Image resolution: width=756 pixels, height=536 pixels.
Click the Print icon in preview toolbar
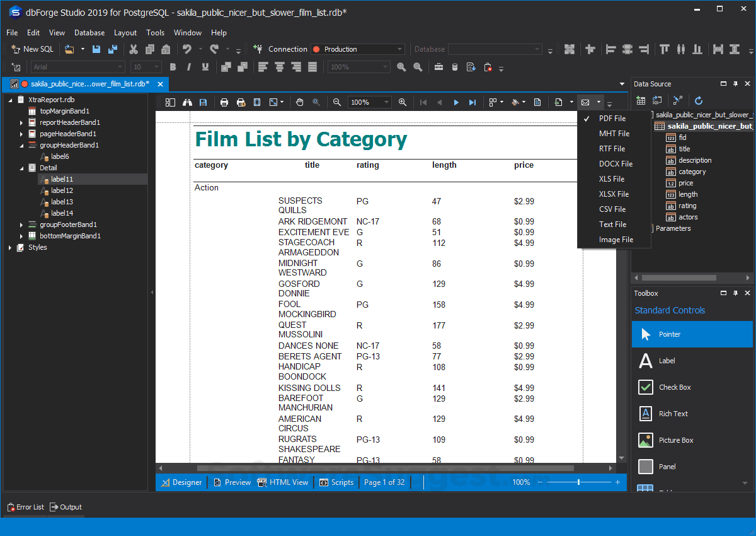click(224, 102)
